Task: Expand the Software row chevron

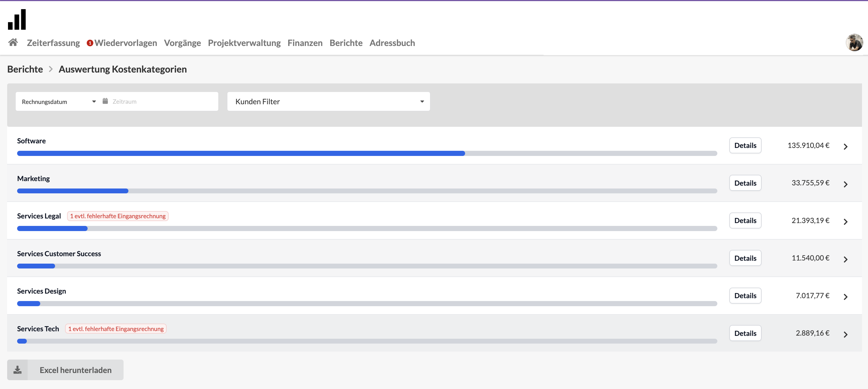Action: click(x=845, y=147)
